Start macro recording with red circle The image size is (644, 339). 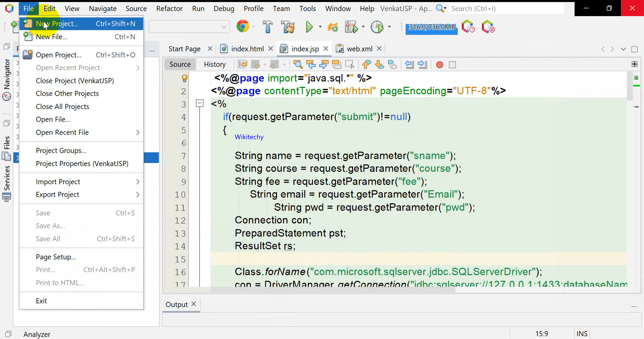[439, 65]
